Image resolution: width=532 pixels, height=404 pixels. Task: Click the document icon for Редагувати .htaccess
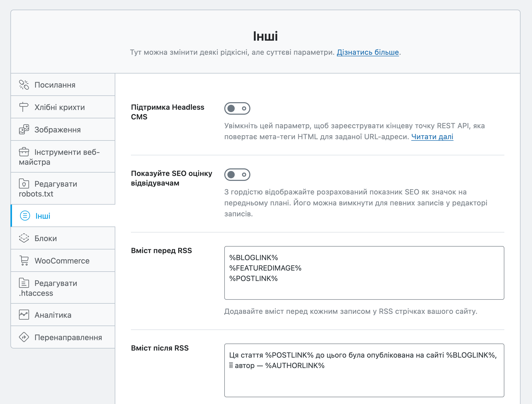click(24, 283)
